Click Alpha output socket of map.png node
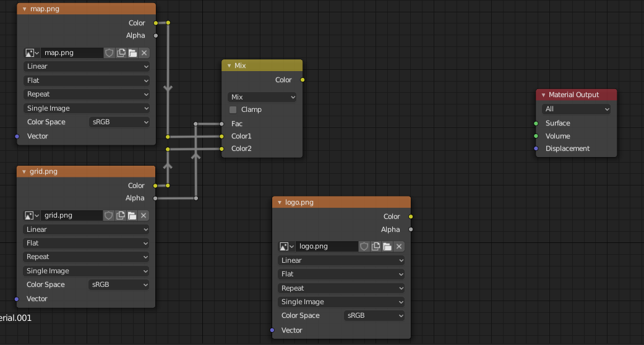The image size is (644, 345). point(156,36)
